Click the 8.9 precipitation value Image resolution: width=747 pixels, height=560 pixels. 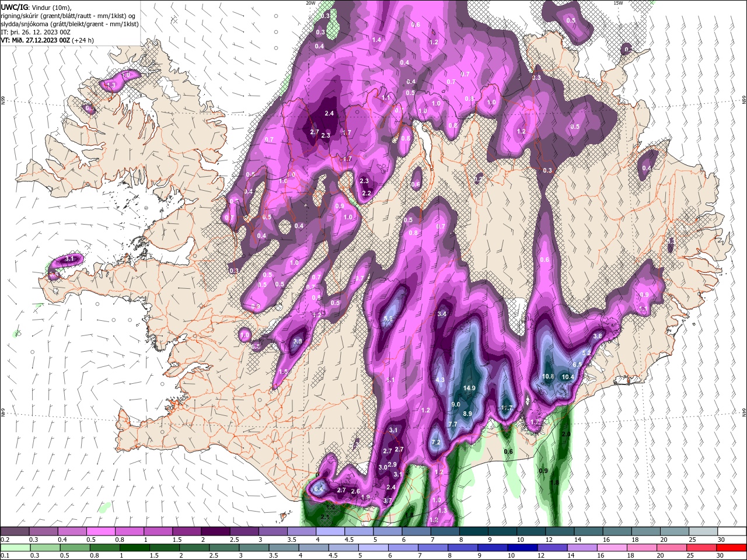pos(467,414)
